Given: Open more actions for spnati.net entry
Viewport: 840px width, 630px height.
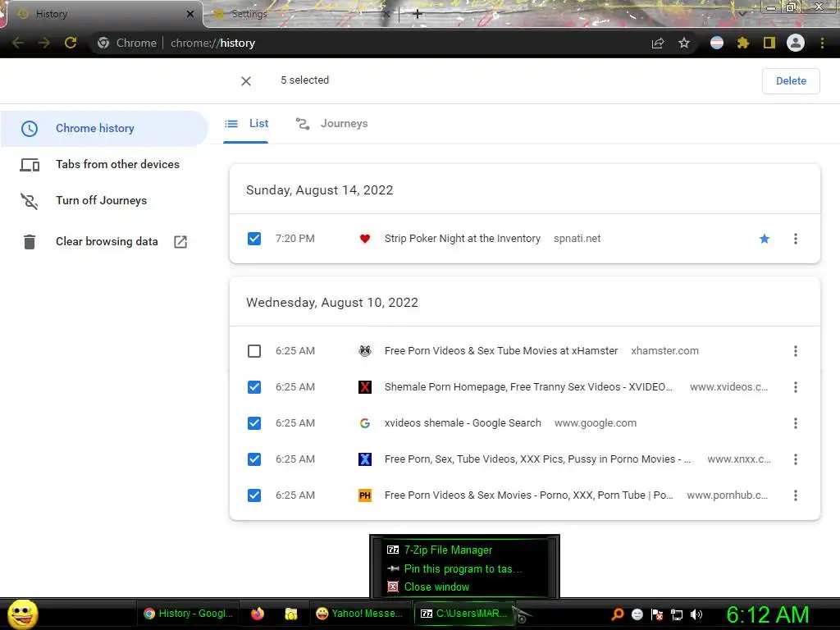Looking at the screenshot, I should 796,239.
